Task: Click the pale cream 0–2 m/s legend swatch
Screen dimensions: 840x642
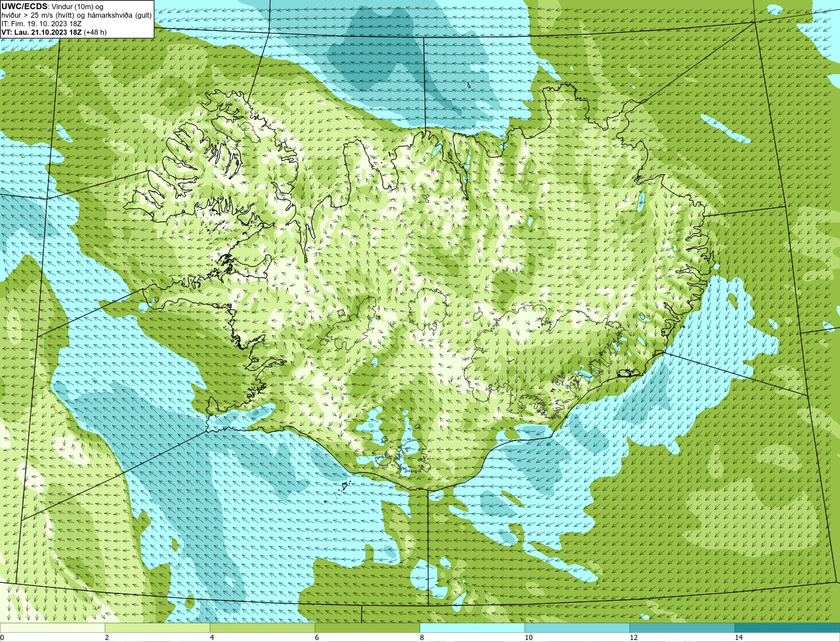Action: click(x=52, y=628)
